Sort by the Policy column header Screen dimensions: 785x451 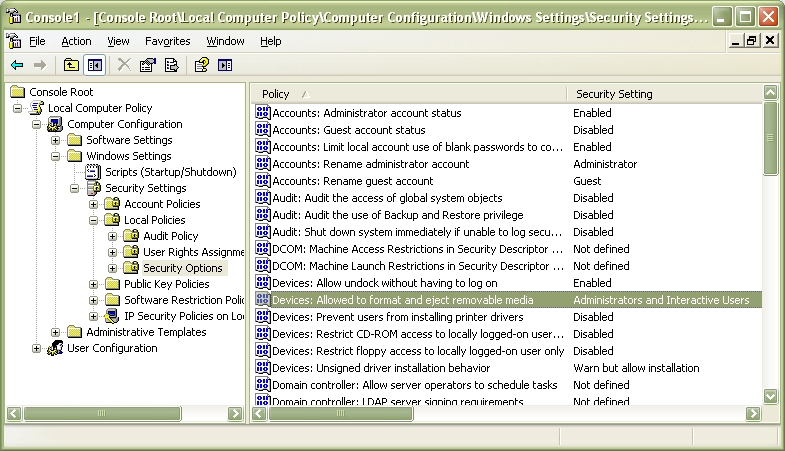[x=409, y=94]
